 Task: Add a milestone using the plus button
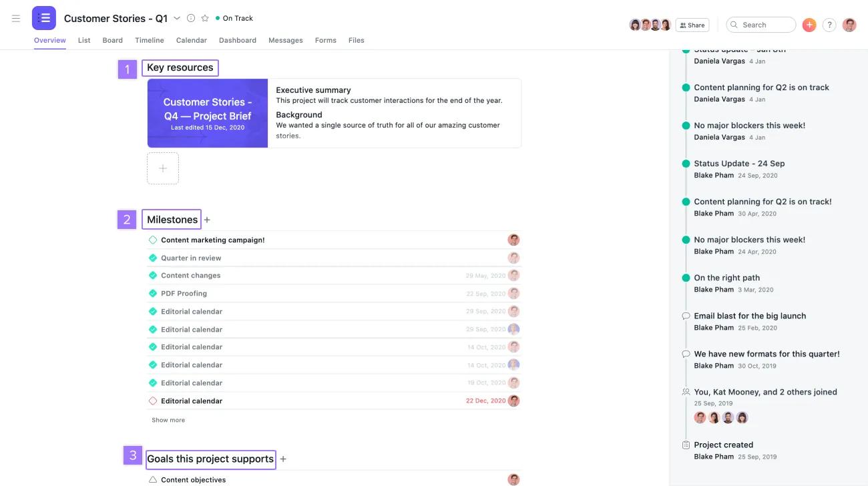(207, 219)
